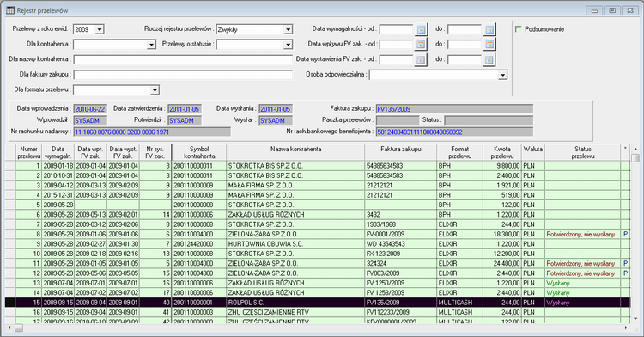Click invoice FV-0001/2009 in row 8
This screenshot has height=337, width=644.
pos(386,234)
